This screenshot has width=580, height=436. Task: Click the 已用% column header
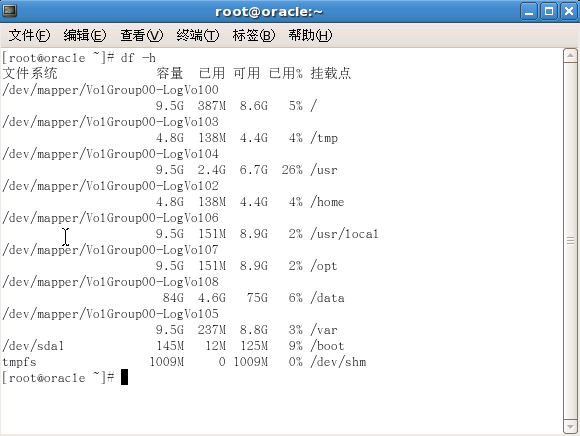point(286,73)
